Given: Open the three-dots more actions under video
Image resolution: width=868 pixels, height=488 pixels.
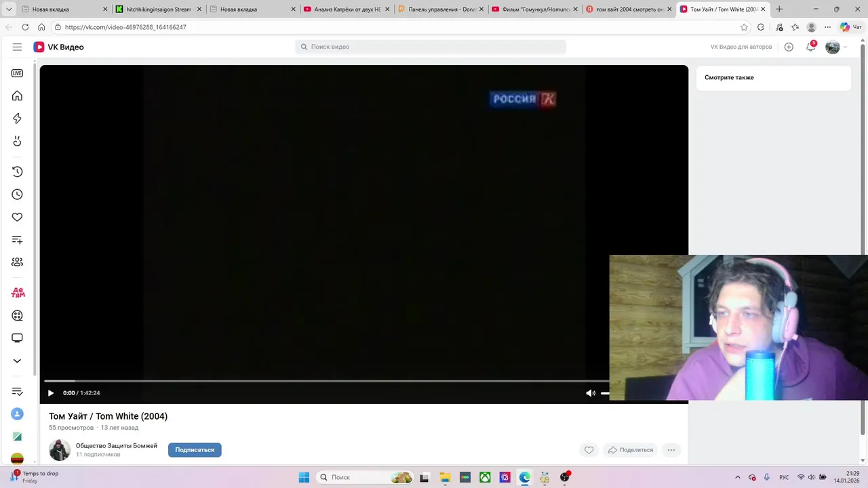Looking at the screenshot, I should (671, 450).
